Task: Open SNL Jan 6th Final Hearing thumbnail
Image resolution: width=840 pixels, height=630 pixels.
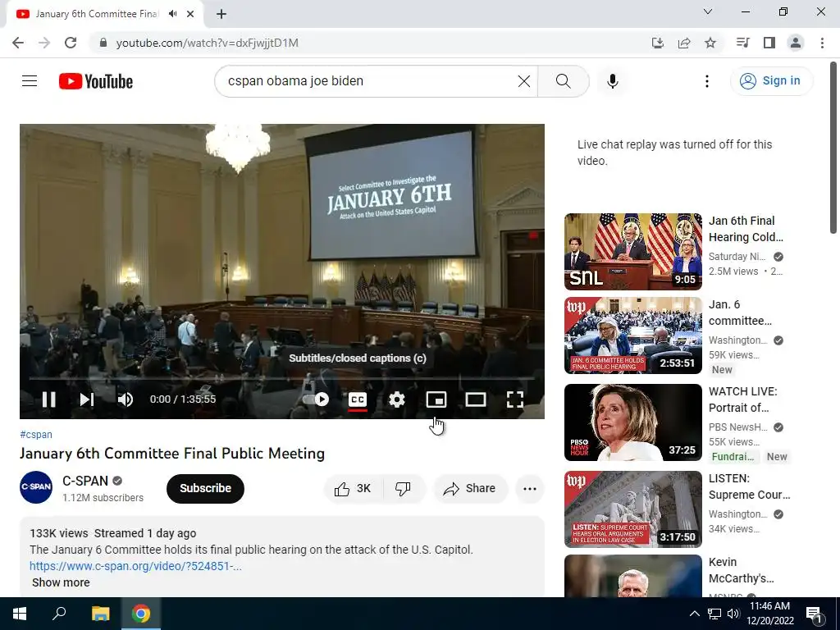Action: point(632,251)
